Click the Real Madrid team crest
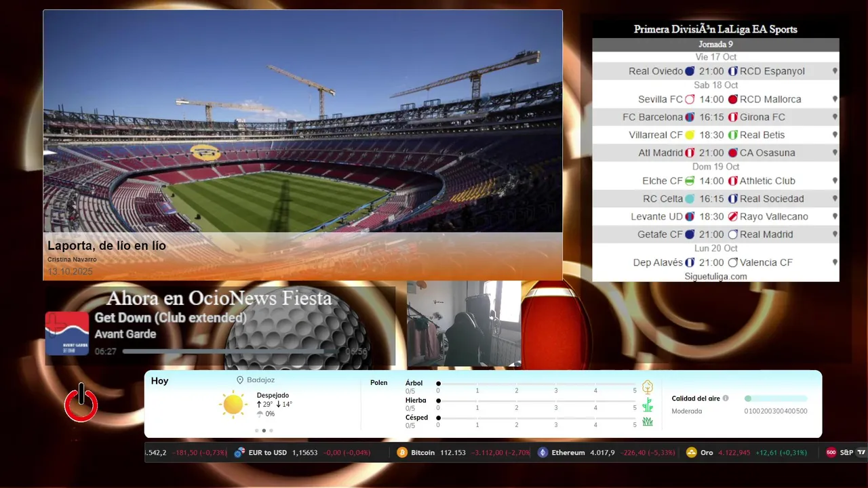The image size is (868, 488). pos(733,235)
